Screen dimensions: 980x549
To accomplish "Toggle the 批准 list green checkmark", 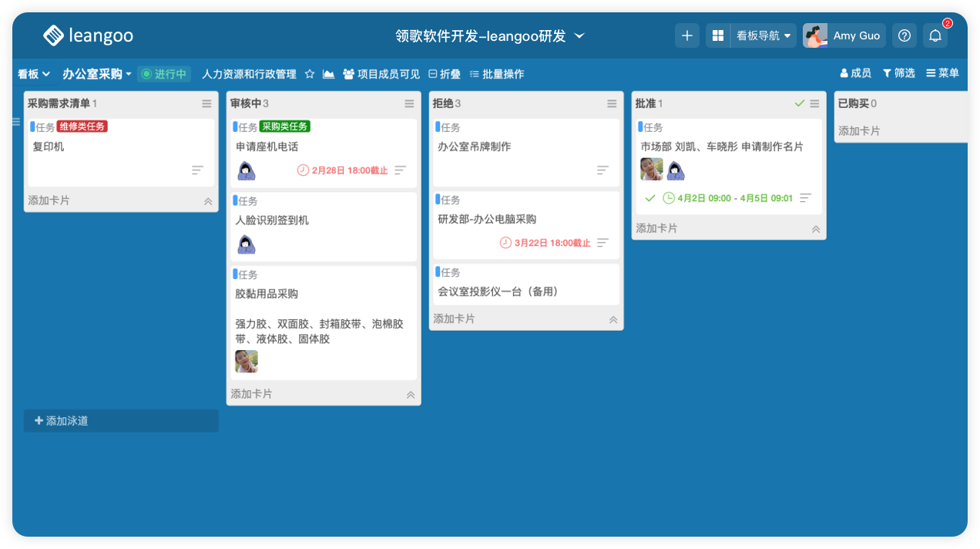I will 799,103.
